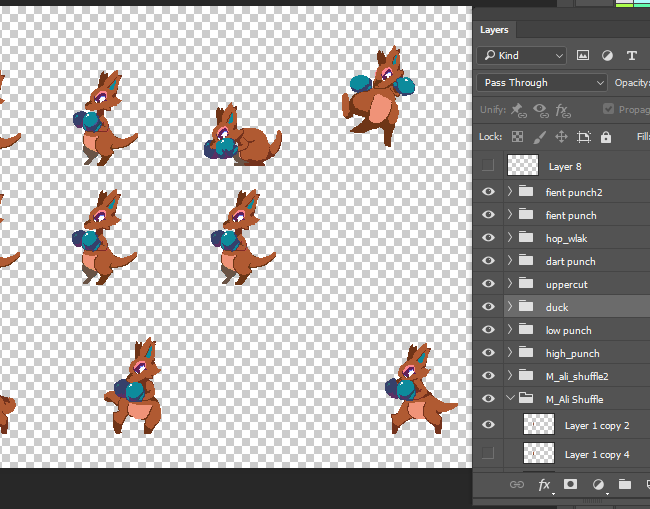Create new group with folder icon
This screenshot has height=509, width=650.
point(624,485)
